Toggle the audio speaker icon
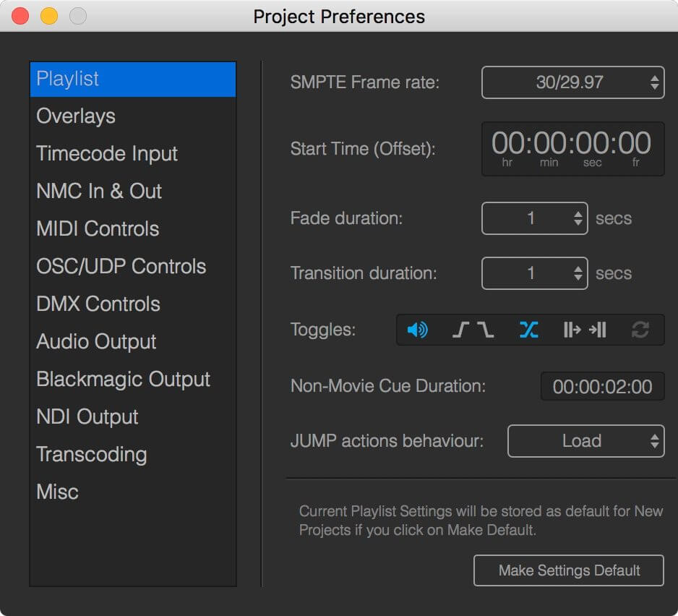The image size is (678, 616). point(417,330)
